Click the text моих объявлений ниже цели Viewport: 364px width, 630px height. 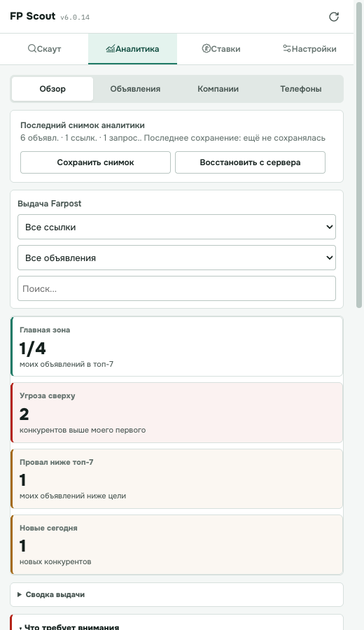(73, 496)
